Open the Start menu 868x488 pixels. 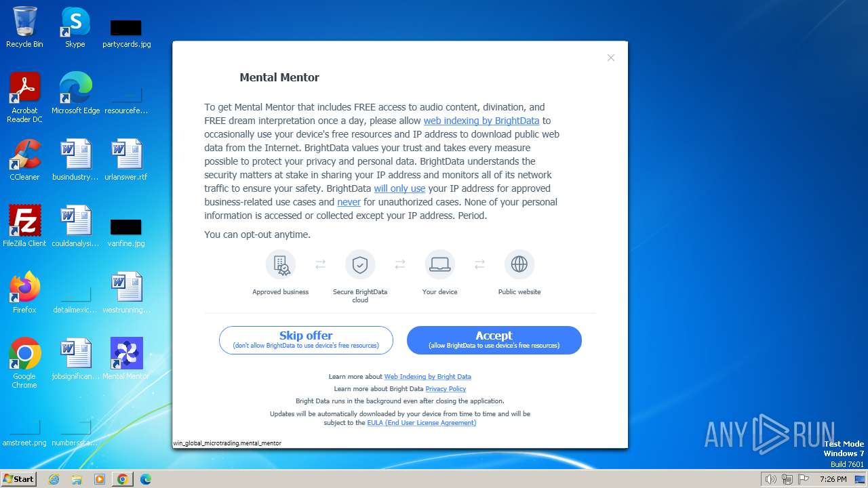[x=19, y=479]
